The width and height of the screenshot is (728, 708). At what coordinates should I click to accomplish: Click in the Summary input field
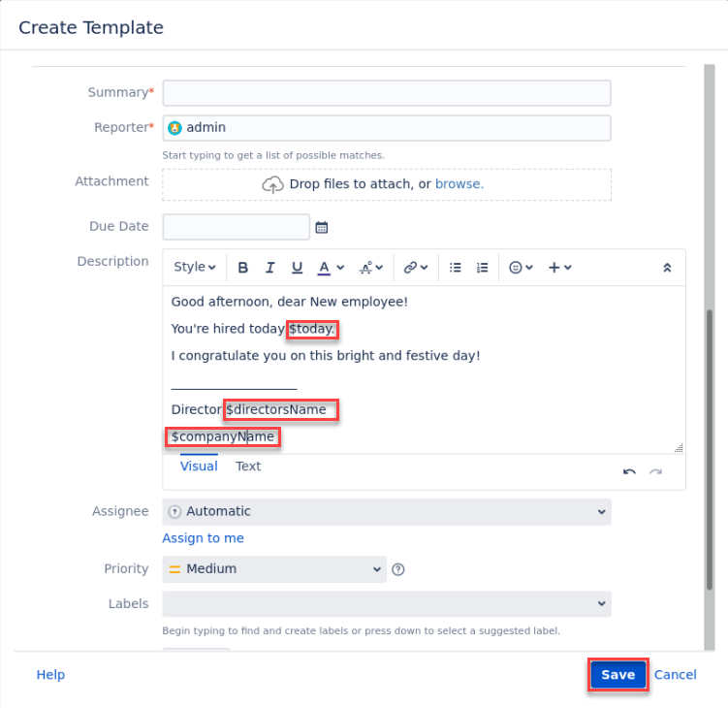[387, 93]
